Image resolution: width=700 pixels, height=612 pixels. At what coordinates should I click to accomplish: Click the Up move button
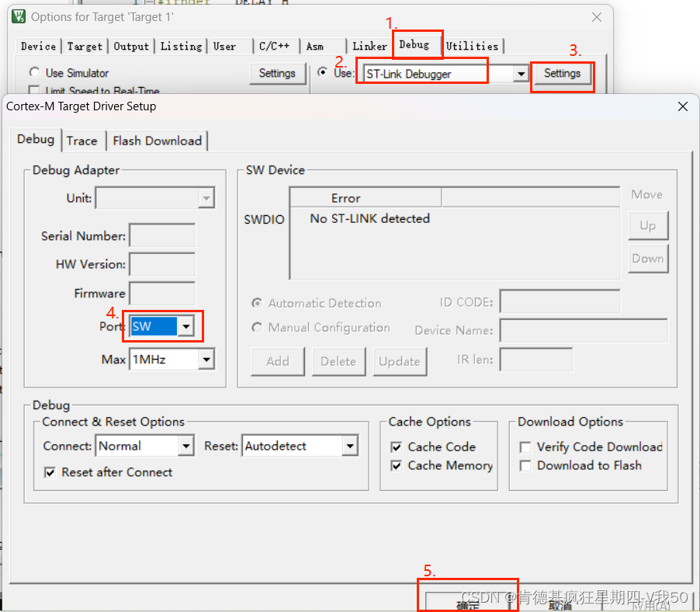(x=648, y=225)
